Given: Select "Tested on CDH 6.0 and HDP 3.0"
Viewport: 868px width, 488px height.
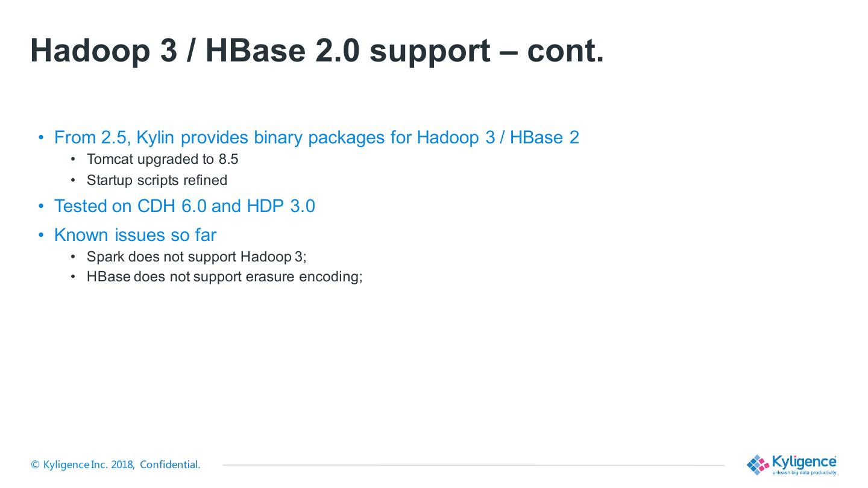Looking at the screenshot, I should (184, 206).
